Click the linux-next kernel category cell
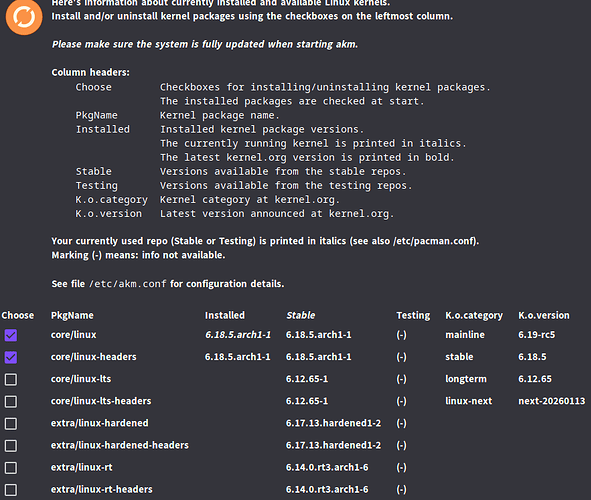591x500 pixels. (x=469, y=401)
